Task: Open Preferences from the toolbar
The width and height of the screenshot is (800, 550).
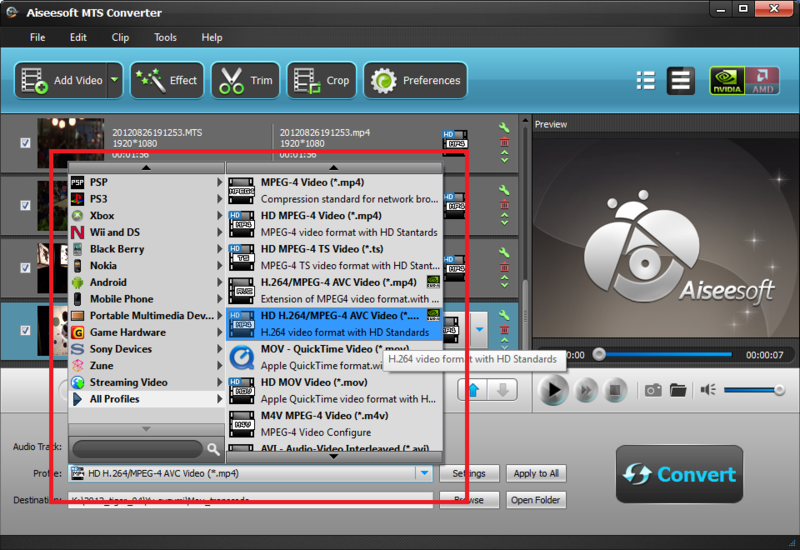Action: pyautogui.click(x=415, y=80)
